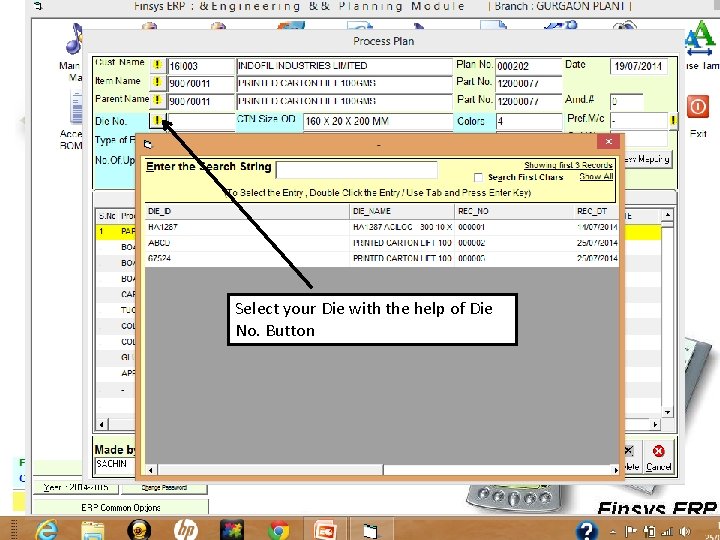Click the Process Plan grid scroll-up arrow
This screenshot has width=720, height=540.
[667, 214]
